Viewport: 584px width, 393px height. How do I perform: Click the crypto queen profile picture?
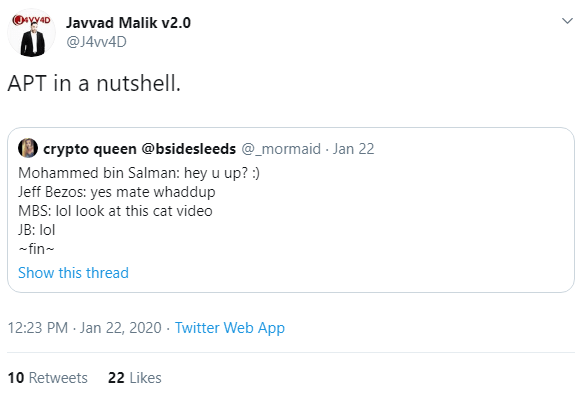coord(28,148)
